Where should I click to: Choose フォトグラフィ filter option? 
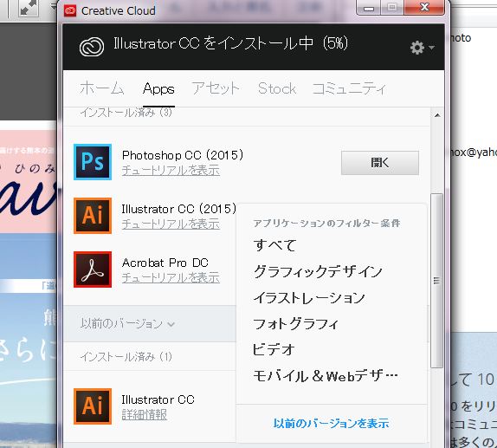click(296, 324)
